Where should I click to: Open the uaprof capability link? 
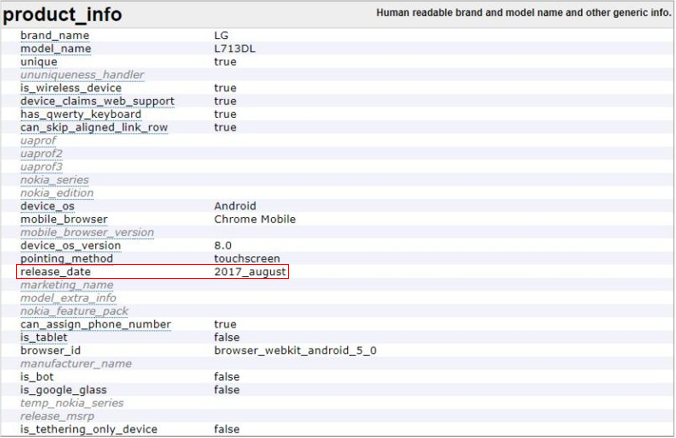point(38,141)
